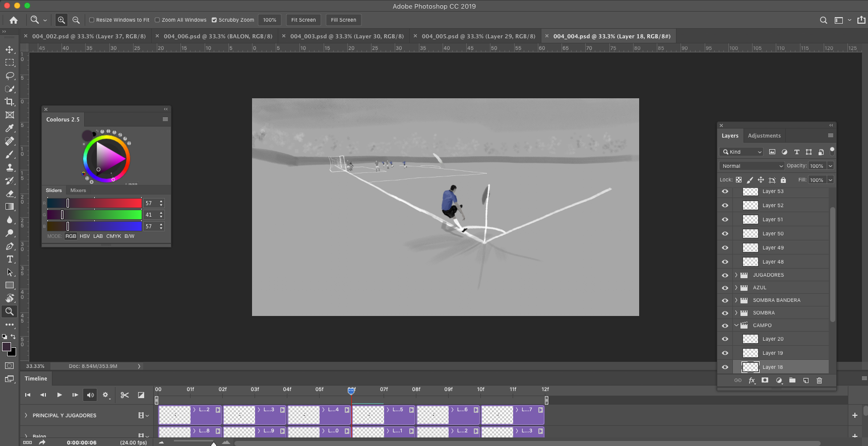Switch Coolorus mode to HSV

[85, 236]
